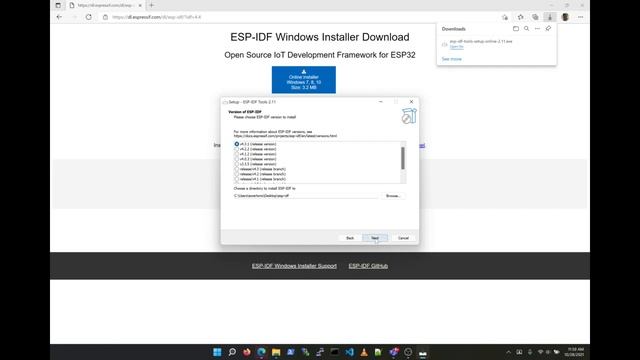Search downloads with magnifier icon
Viewport: 640px width, 360px height.
point(527,29)
